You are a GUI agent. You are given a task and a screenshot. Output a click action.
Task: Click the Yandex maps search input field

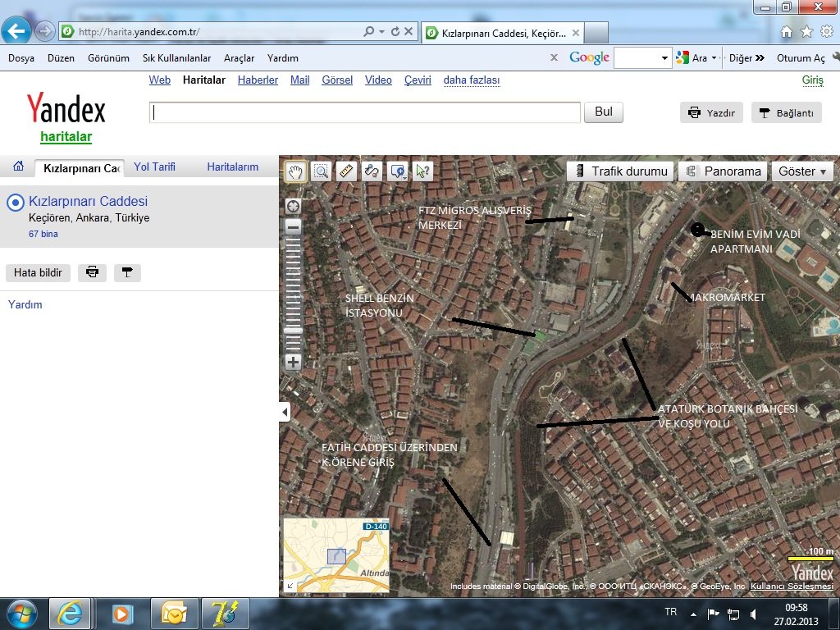(x=365, y=112)
